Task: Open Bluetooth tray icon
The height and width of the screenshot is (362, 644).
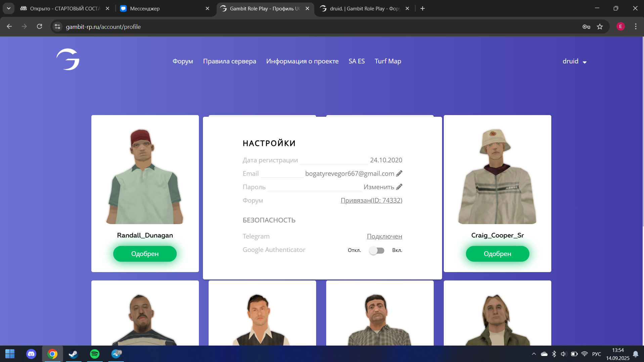Action: click(x=554, y=354)
